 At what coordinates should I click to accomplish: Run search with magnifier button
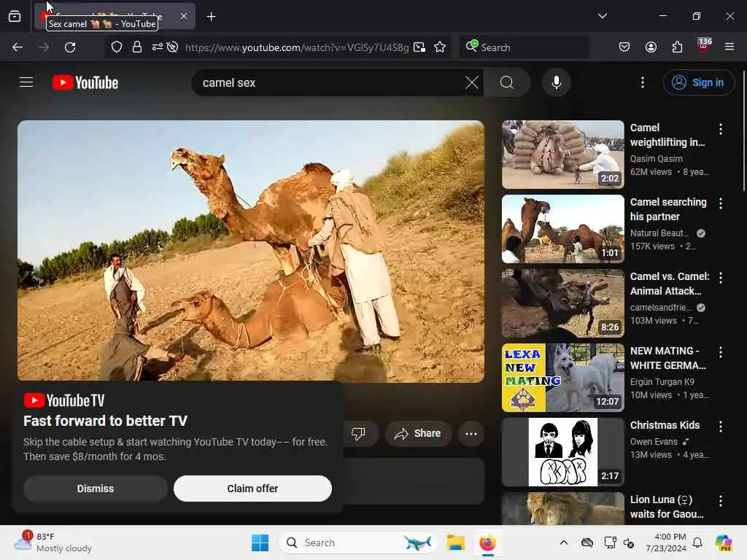click(507, 82)
